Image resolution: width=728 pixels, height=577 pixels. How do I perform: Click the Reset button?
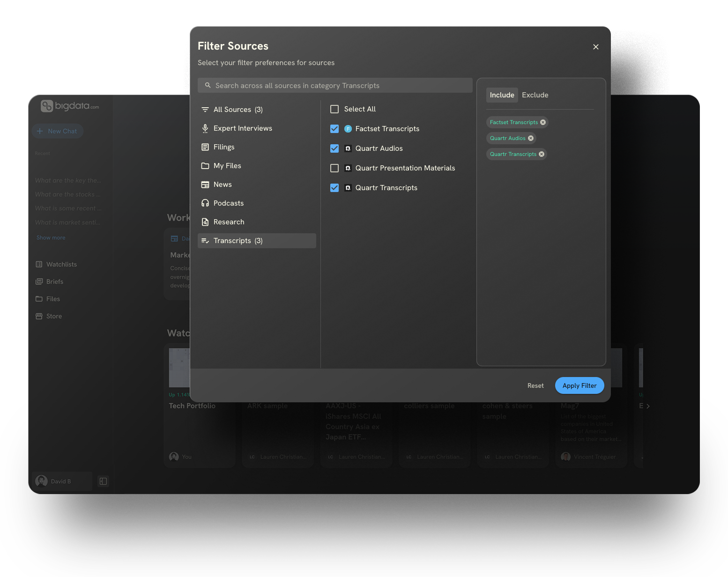click(535, 385)
